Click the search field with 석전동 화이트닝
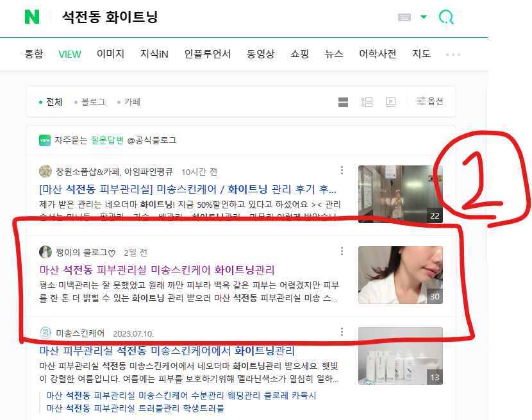The image size is (532, 420). (x=110, y=17)
